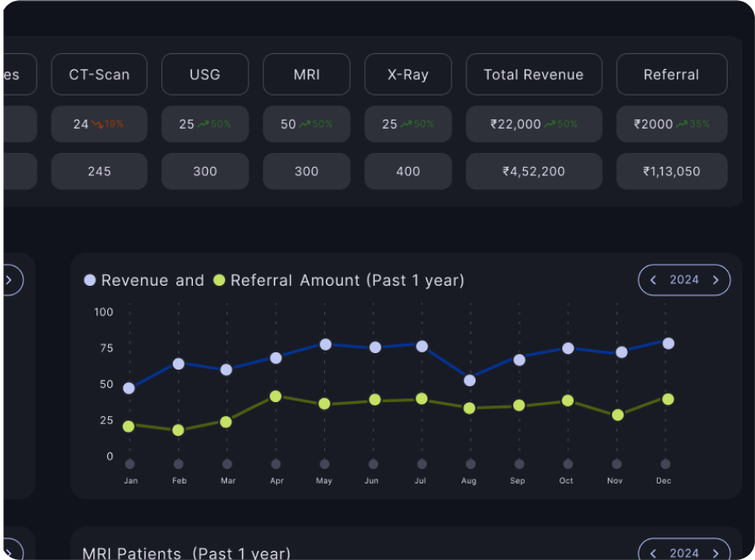
Task: Click the Mar month label
Action: pyautogui.click(x=228, y=480)
